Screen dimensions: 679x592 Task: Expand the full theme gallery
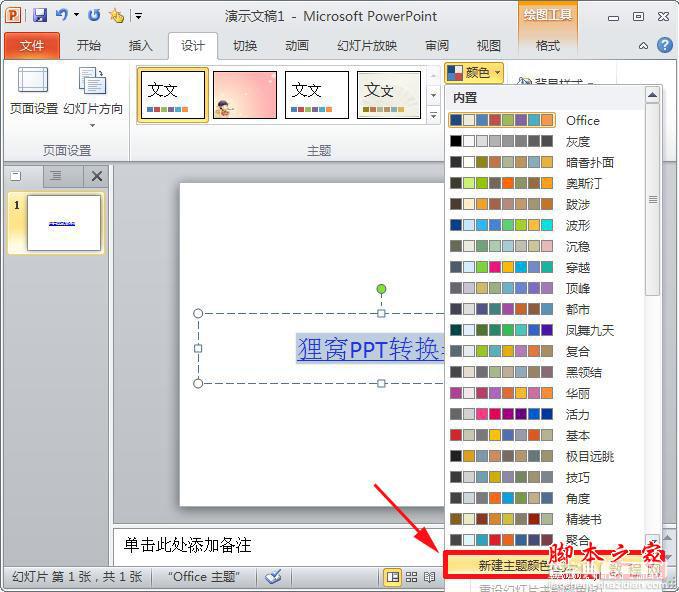coord(433,116)
